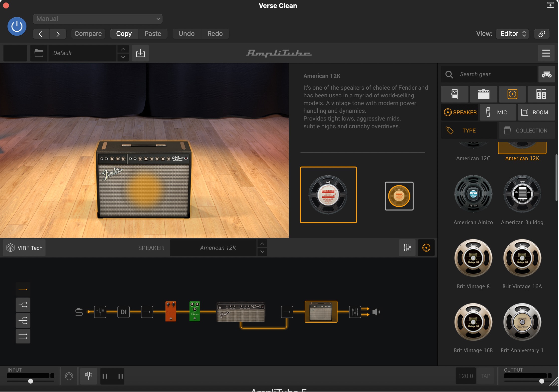
Task: Click the Undo button
Action: (x=186, y=34)
